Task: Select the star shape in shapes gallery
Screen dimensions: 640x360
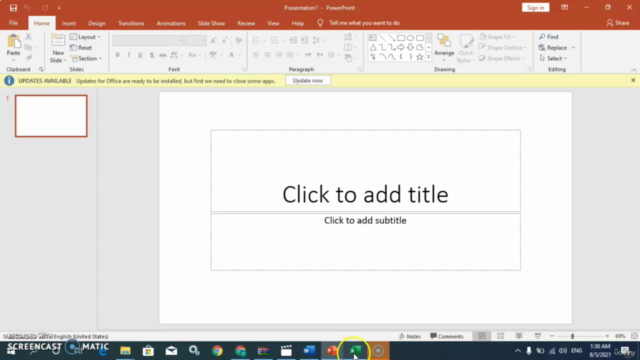Action: point(420,57)
